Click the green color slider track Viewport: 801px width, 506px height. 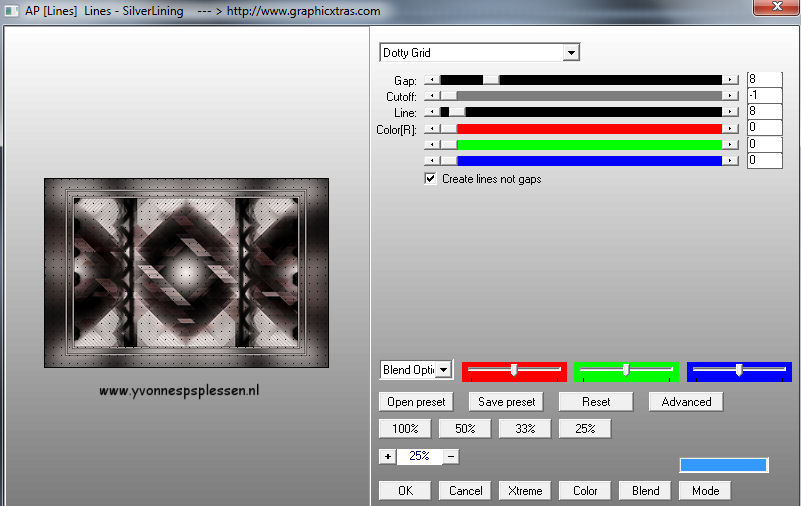(x=581, y=145)
